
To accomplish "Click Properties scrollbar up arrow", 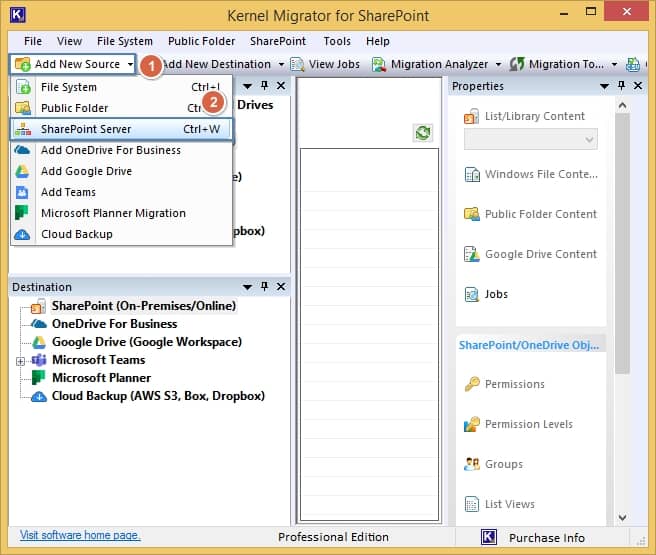I will coord(622,105).
